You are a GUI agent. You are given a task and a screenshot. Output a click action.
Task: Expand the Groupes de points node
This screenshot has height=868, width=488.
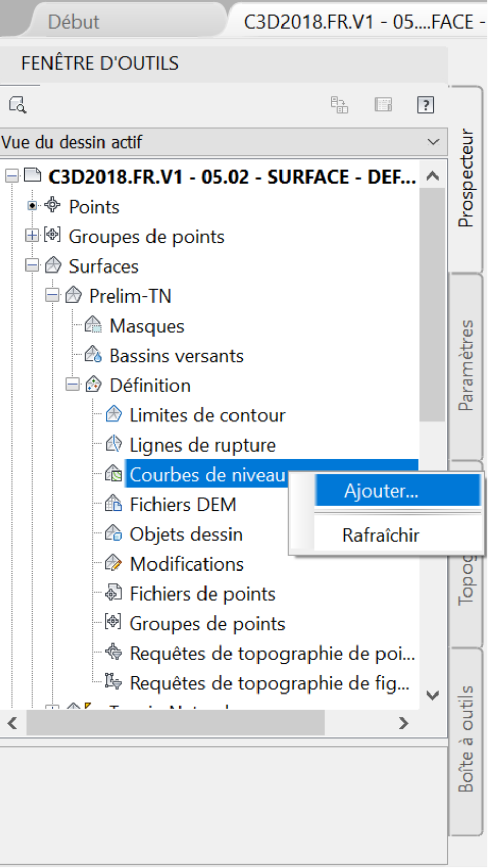coord(32,236)
